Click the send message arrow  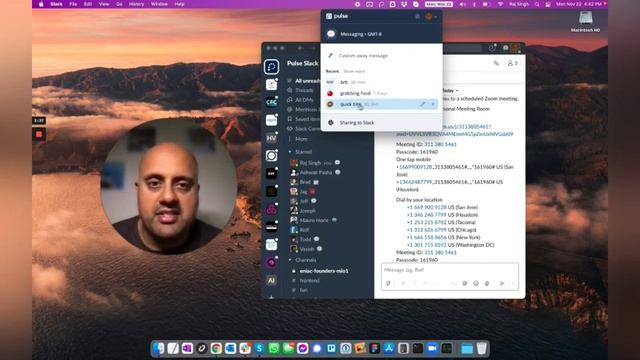(502, 283)
